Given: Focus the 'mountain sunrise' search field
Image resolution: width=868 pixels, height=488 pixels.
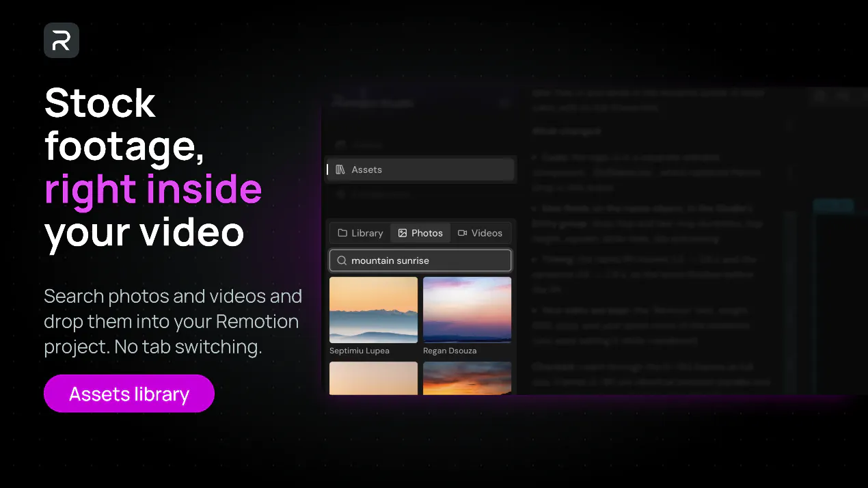Looking at the screenshot, I should point(420,260).
